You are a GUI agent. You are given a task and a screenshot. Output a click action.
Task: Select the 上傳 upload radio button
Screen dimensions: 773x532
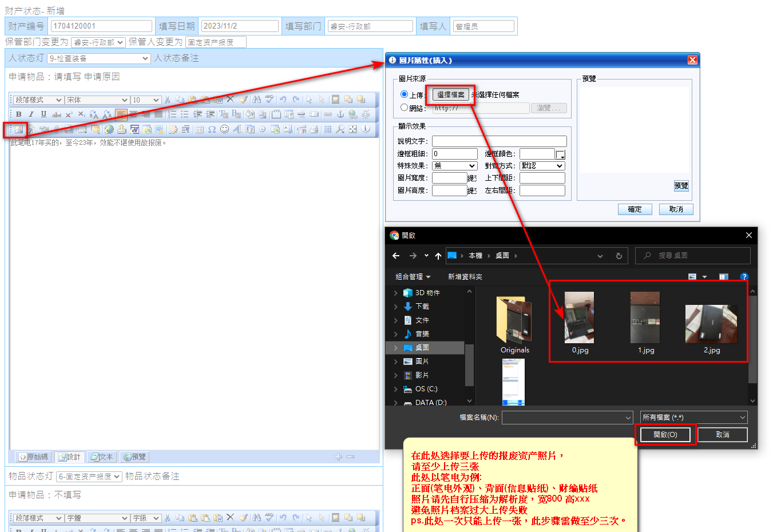tap(405, 94)
